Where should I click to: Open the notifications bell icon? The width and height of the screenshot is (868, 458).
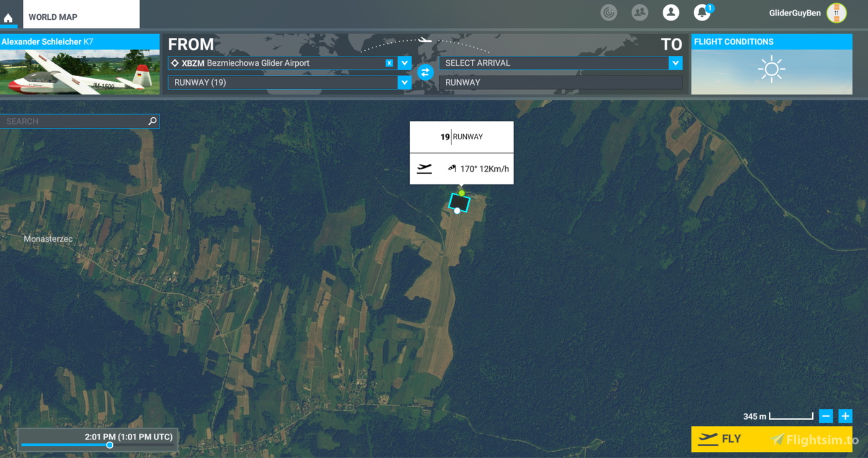click(701, 12)
